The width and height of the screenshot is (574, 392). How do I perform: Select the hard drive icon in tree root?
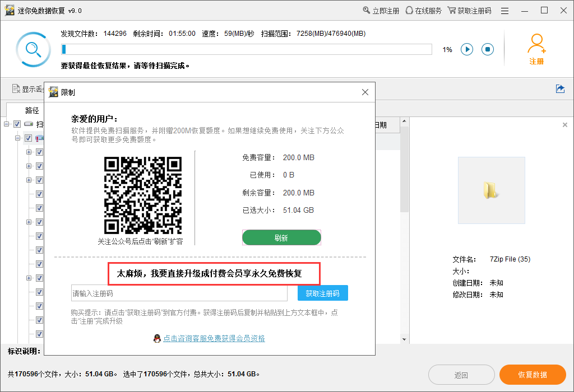pyautogui.click(x=28, y=124)
